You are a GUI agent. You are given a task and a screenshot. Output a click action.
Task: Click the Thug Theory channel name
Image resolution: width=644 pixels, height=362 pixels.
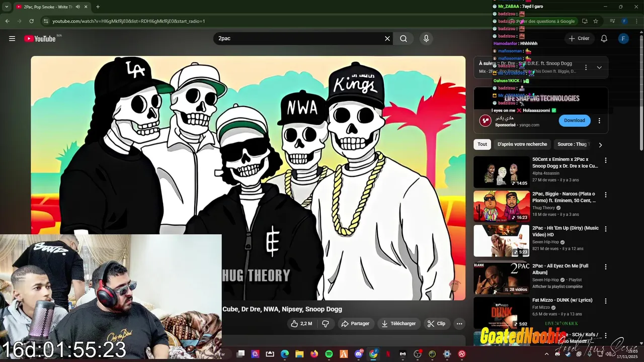point(543,208)
